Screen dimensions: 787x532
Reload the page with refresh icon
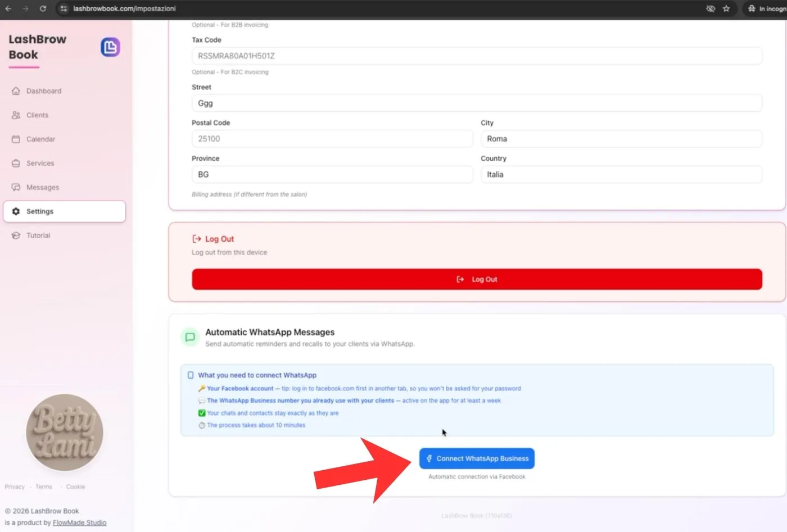point(43,8)
